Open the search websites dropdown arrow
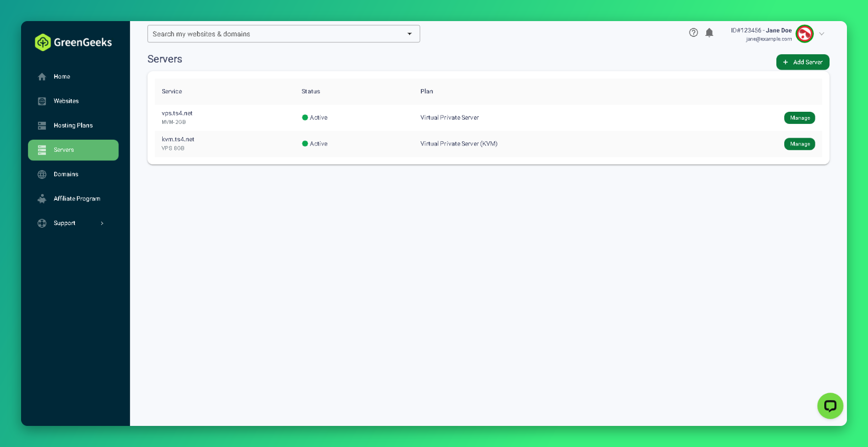 (410, 34)
